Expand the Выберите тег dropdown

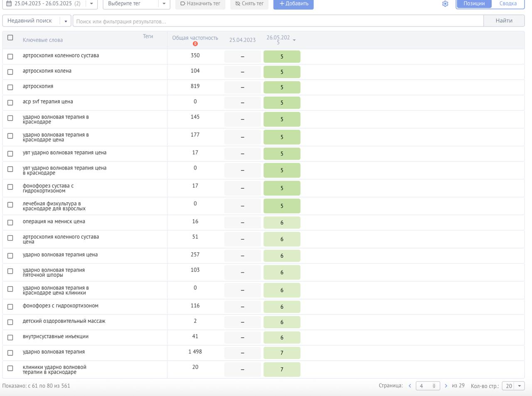pyautogui.click(x=164, y=4)
